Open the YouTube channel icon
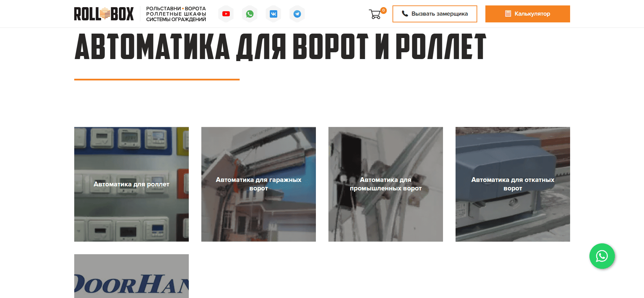 tap(226, 14)
